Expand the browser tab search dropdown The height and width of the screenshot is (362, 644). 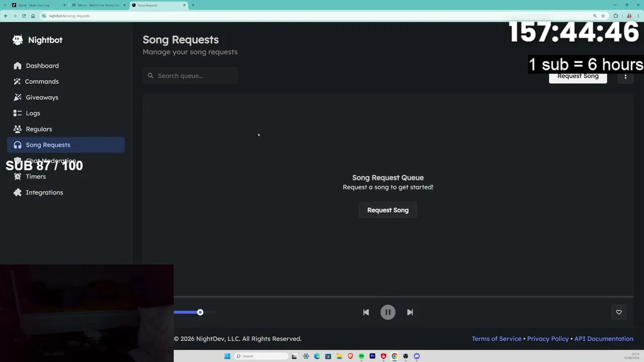click(x=5, y=5)
